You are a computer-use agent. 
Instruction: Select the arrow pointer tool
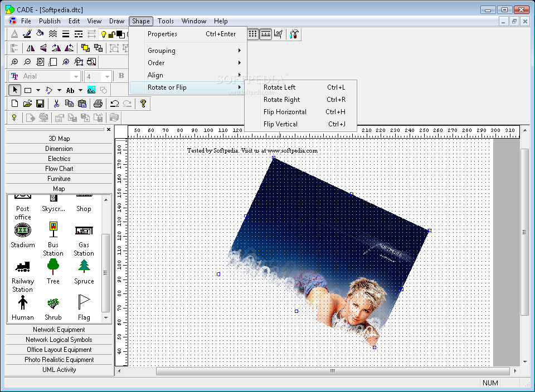click(x=14, y=90)
